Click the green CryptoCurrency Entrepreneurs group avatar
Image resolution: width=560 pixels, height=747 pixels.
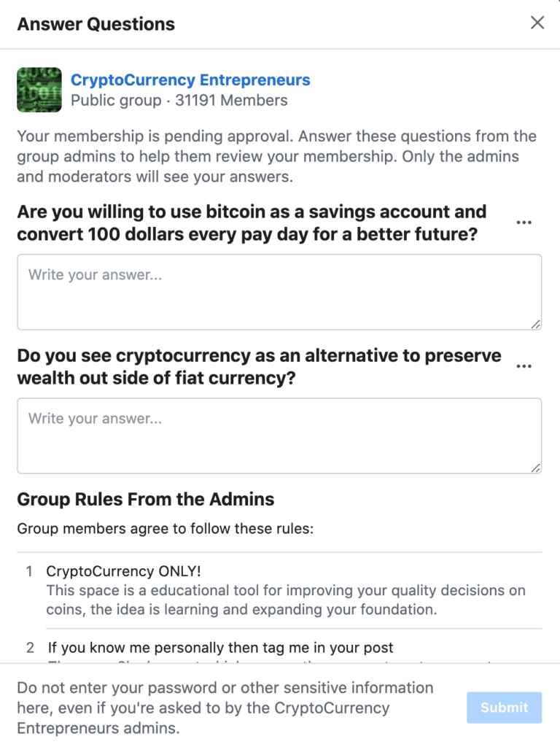coord(39,90)
